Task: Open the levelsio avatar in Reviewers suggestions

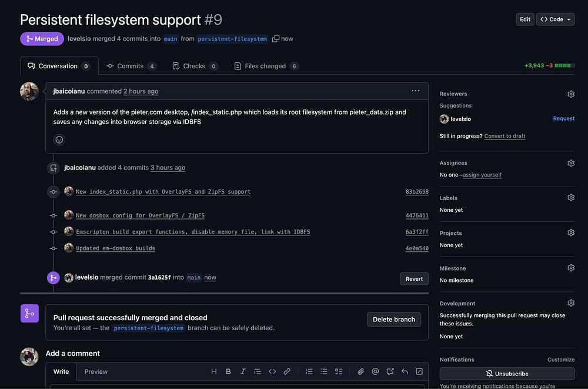Action: coord(444,119)
